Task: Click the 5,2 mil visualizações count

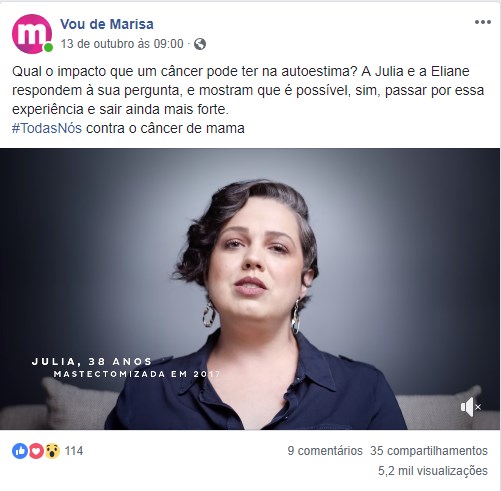Action: tap(433, 471)
